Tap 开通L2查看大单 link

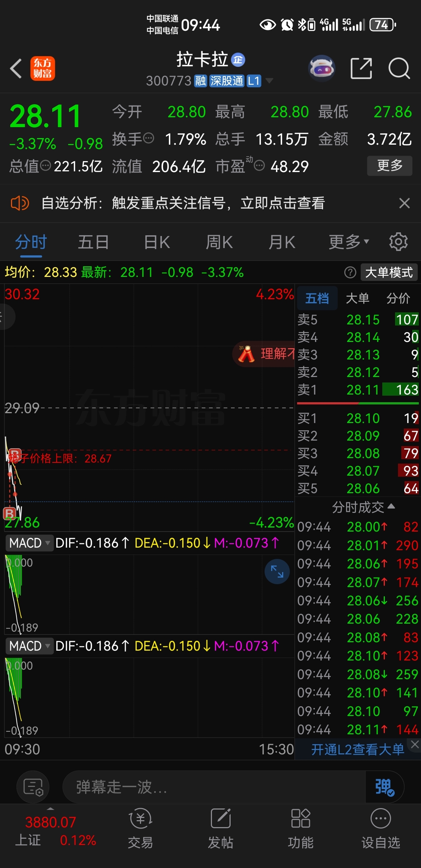pyautogui.click(x=357, y=749)
